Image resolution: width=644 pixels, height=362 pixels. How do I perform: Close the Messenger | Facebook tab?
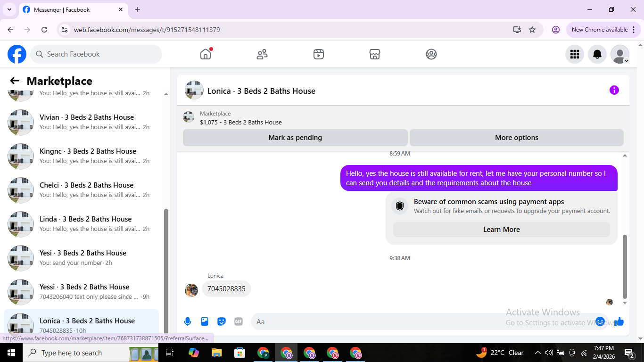click(x=121, y=9)
